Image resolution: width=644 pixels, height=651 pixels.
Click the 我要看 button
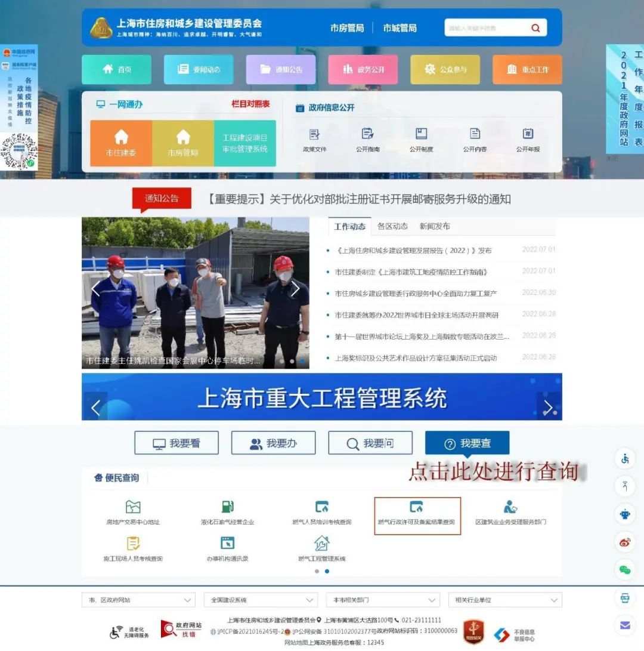coord(177,443)
